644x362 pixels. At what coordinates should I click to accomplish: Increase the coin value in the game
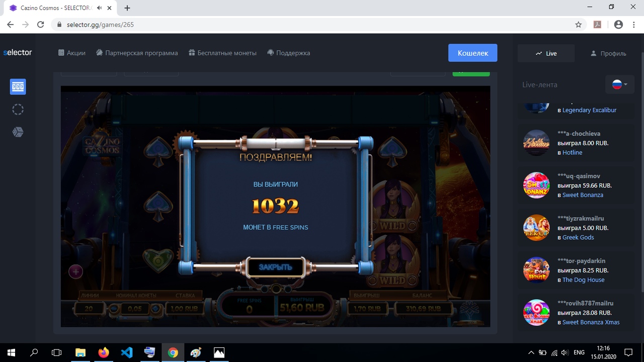pos(156,308)
